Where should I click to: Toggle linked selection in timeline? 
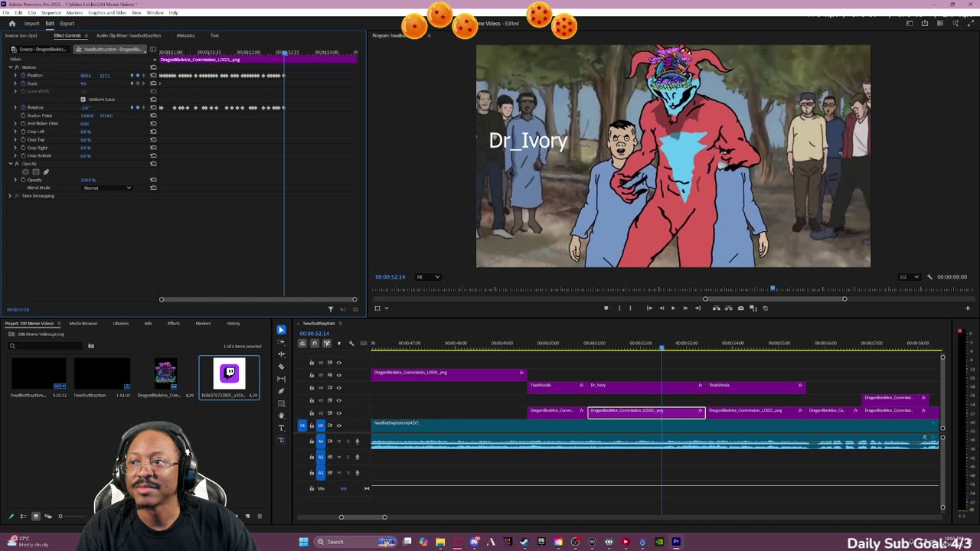pyautogui.click(x=326, y=343)
